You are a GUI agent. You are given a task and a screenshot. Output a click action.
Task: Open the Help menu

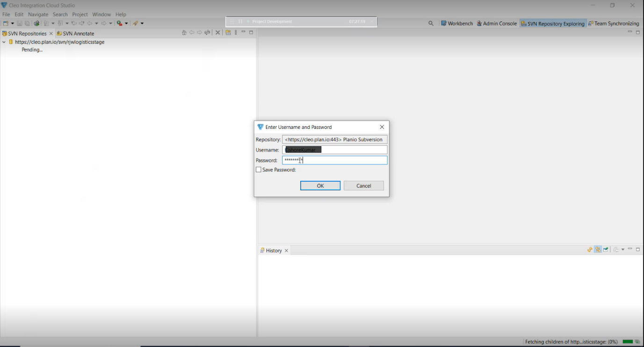121,14
